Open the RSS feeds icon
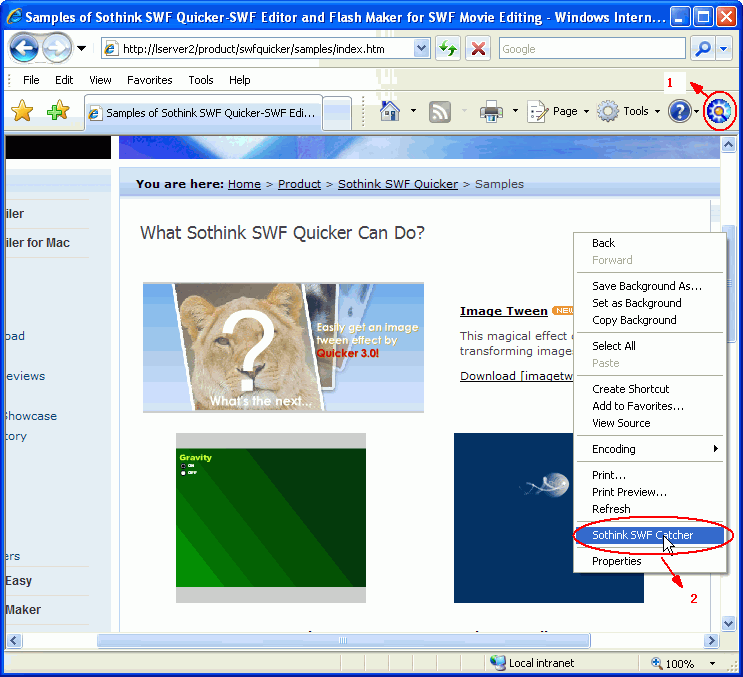The image size is (743, 677). [440, 112]
